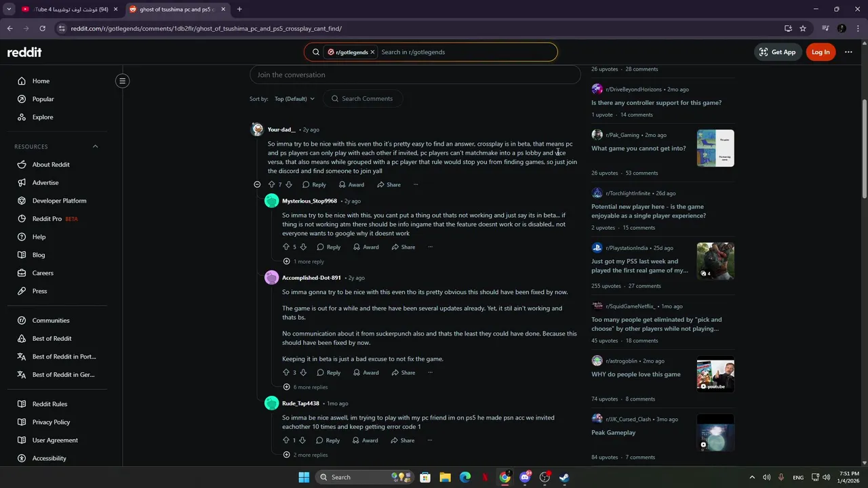The image size is (868, 488).
Task: Click the Join the conversation field
Action: (x=415, y=75)
